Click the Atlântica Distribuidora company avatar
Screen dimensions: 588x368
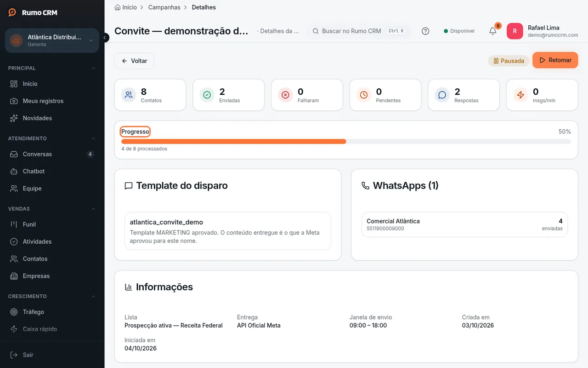pos(17,40)
